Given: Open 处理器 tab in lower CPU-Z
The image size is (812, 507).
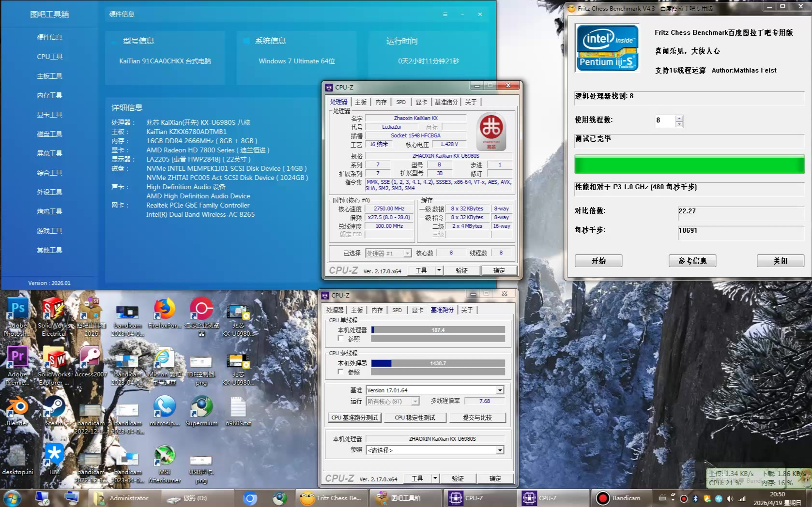Looking at the screenshot, I should (335, 310).
